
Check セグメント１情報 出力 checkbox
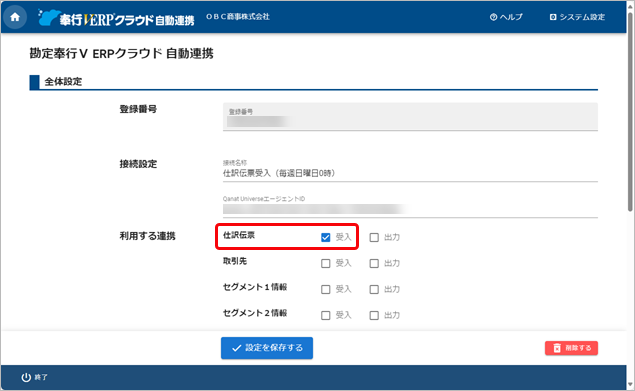[374, 289]
